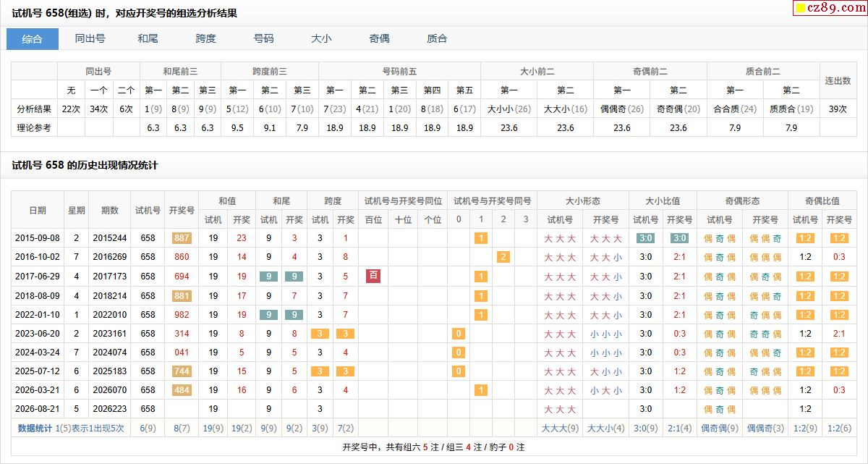Click the 质质合(19) analysis cell
Screen dimensions: 868x464
(x=791, y=109)
